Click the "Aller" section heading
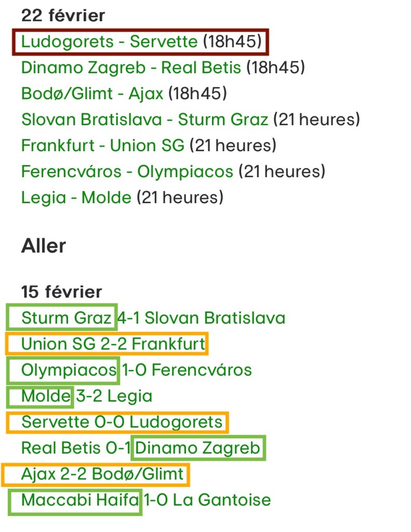This screenshot has width=411, height=532. click(x=44, y=246)
